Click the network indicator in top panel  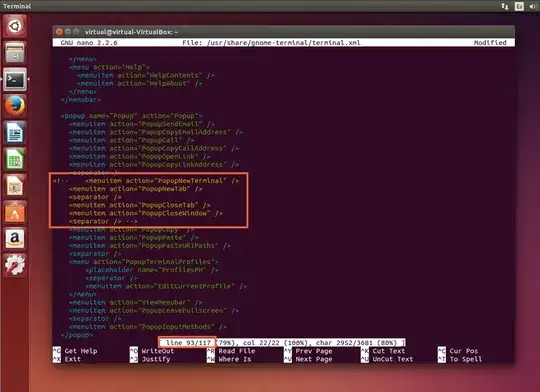(x=505, y=6)
